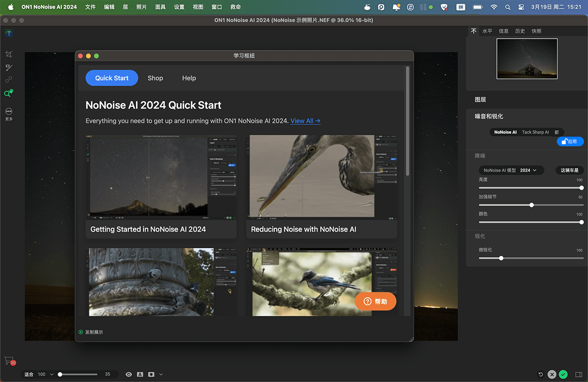Open the blue bird on branch video thumbnail

322,282
